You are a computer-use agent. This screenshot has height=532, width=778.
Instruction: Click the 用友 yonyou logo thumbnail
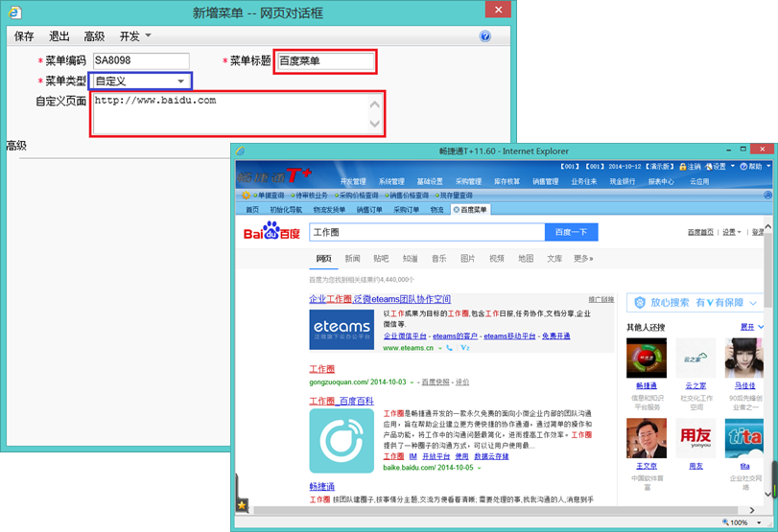point(695,438)
